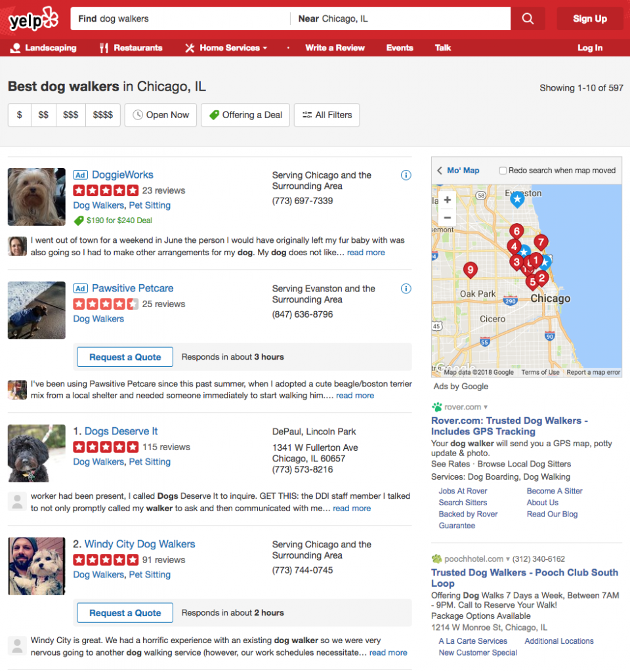630x672 pixels.
Task: Go to Write a Review
Action: coord(335,48)
